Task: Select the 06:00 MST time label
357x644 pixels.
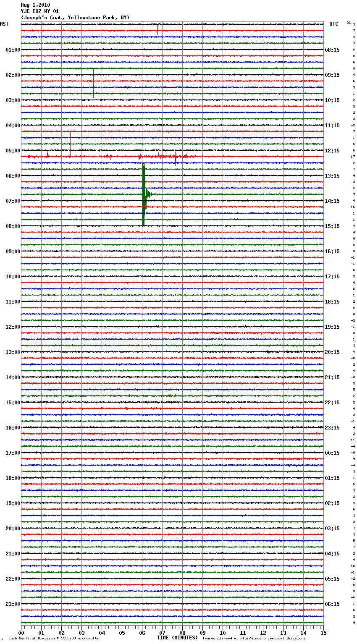Action: coord(13,176)
